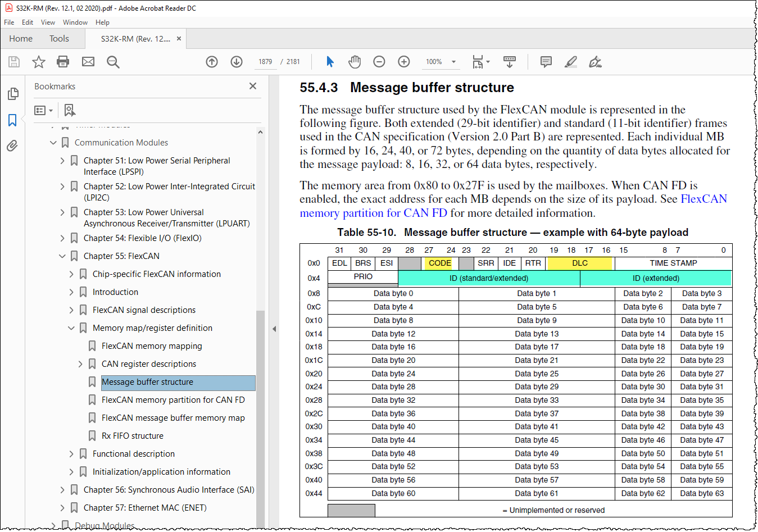Select the Hand tool in the toolbar
The image size is (758, 532).
pos(355,62)
